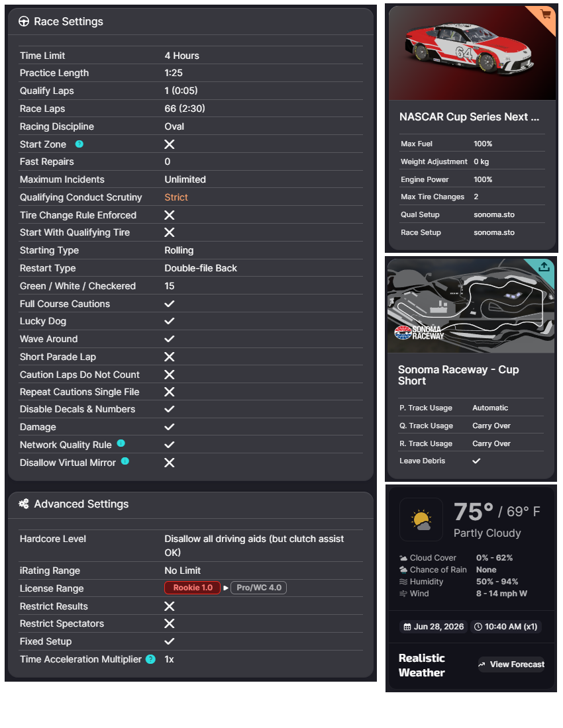Image resolution: width=563 pixels, height=728 pixels.
Task: Click the Sonoma Raceway track map thumbnail
Action: tap(471, 306)
